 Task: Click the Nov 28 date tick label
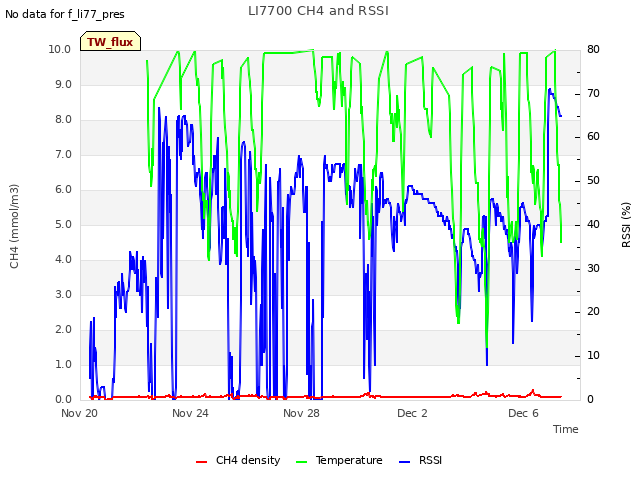coord(301,413)
